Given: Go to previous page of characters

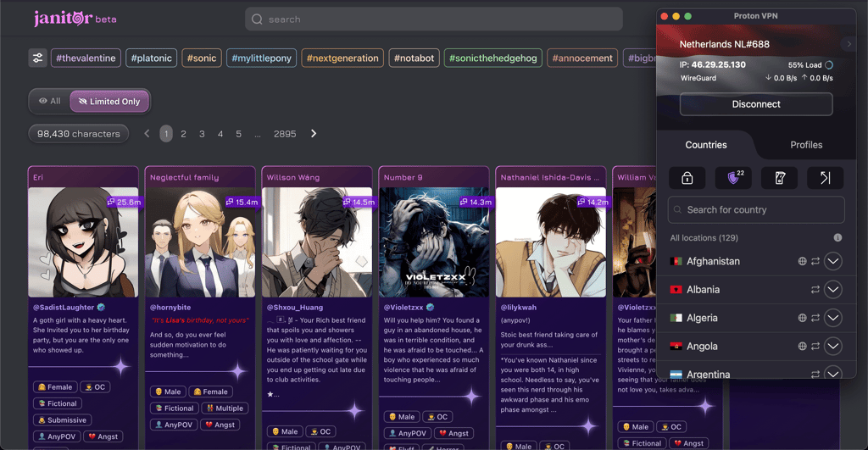Looking at the screenshot, I should tap(147, 133).
